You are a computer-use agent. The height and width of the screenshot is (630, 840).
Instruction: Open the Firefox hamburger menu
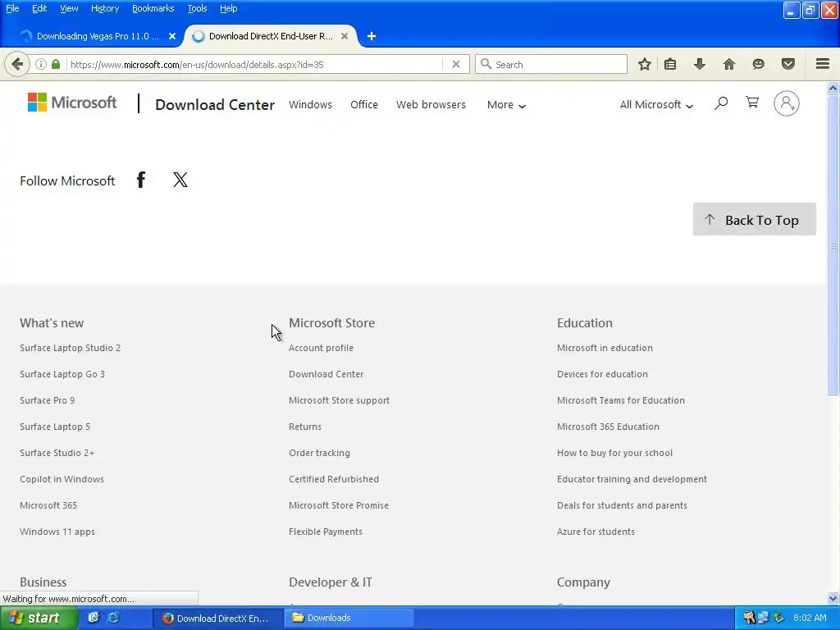pos(823,64)
